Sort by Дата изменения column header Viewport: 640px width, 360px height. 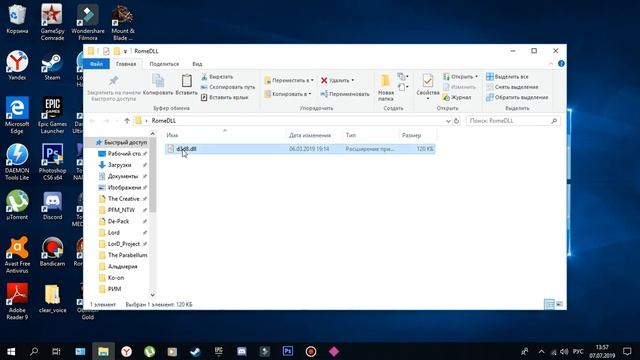[310, 135]
